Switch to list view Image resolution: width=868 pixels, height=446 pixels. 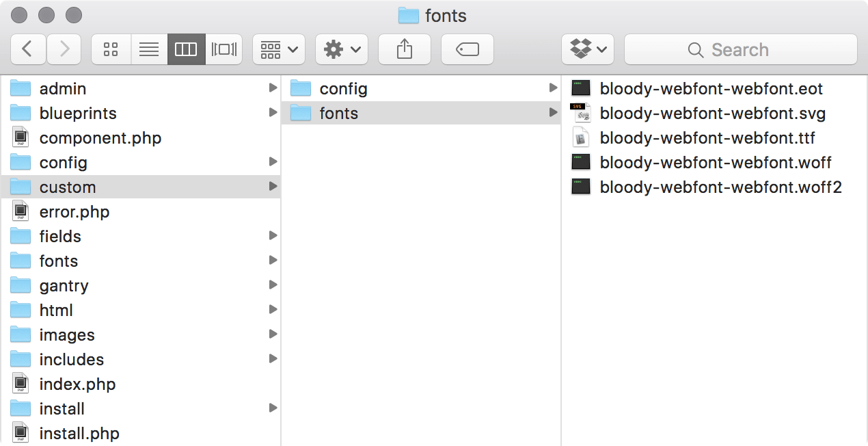(x=148, y=49)
